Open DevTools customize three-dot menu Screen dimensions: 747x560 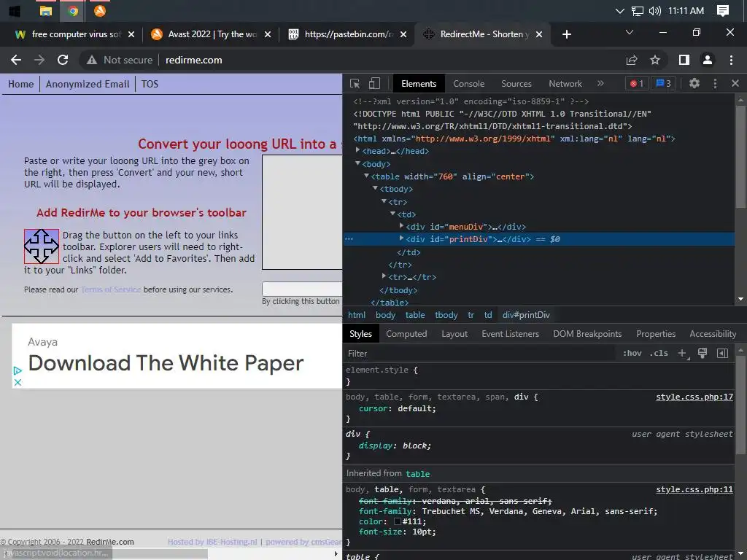(x=715, y=83)
